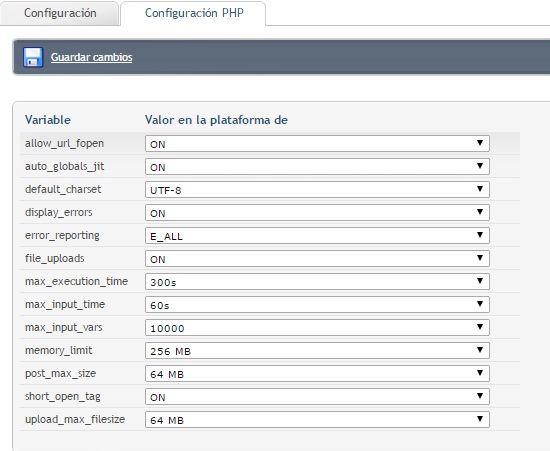Open the allow_url_fopen dropdown
The image size is (550, 451).
pyautogui.click(x=317, y=143)
